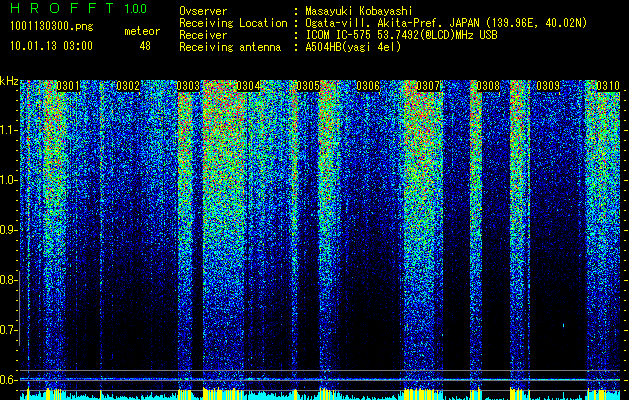This screenshot has width=629, height=400.
Task: Click the Ovserver field label
Action: click(x=203, y=11)
